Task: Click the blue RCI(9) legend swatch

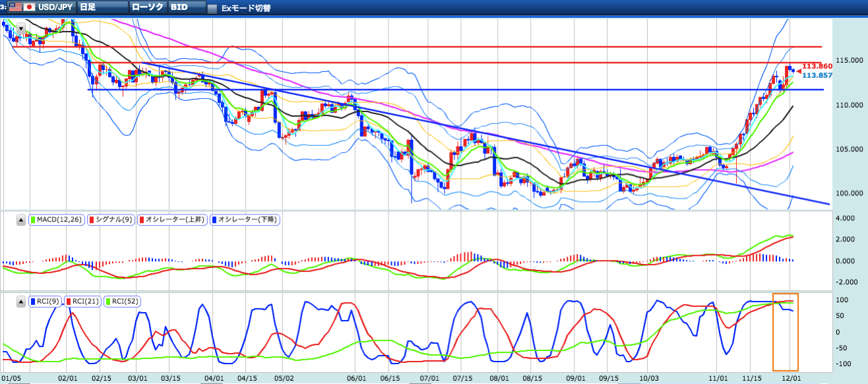Action: pos(34,302)
